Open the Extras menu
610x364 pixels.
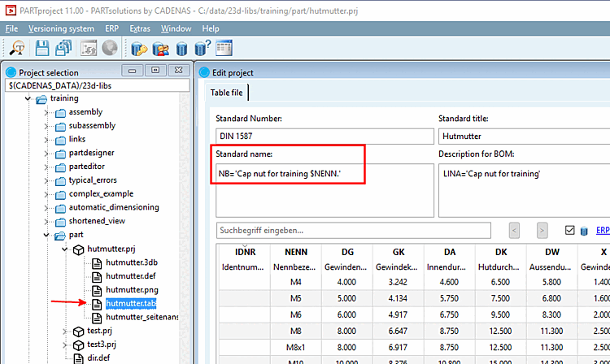[139, 28]
